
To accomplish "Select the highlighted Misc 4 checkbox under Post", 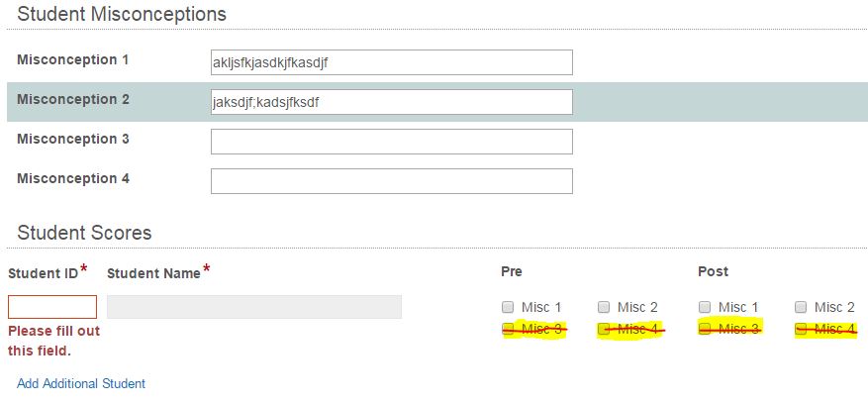I will tap(802, 330).
